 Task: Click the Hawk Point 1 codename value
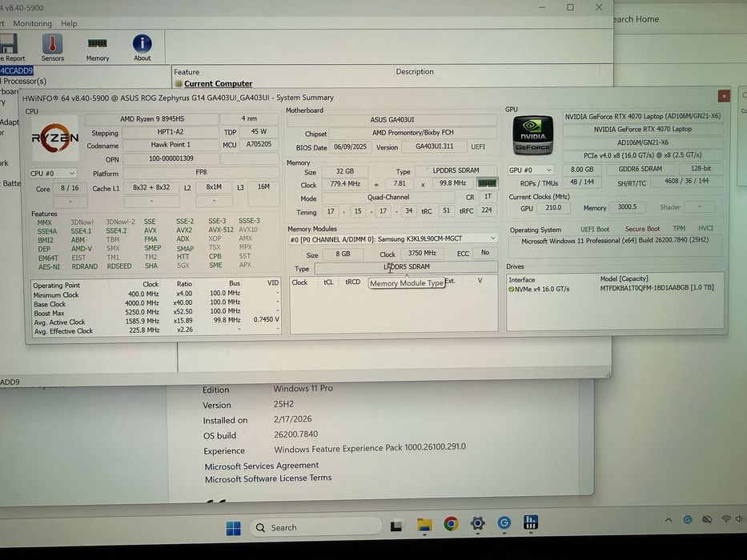pos(171,145)
